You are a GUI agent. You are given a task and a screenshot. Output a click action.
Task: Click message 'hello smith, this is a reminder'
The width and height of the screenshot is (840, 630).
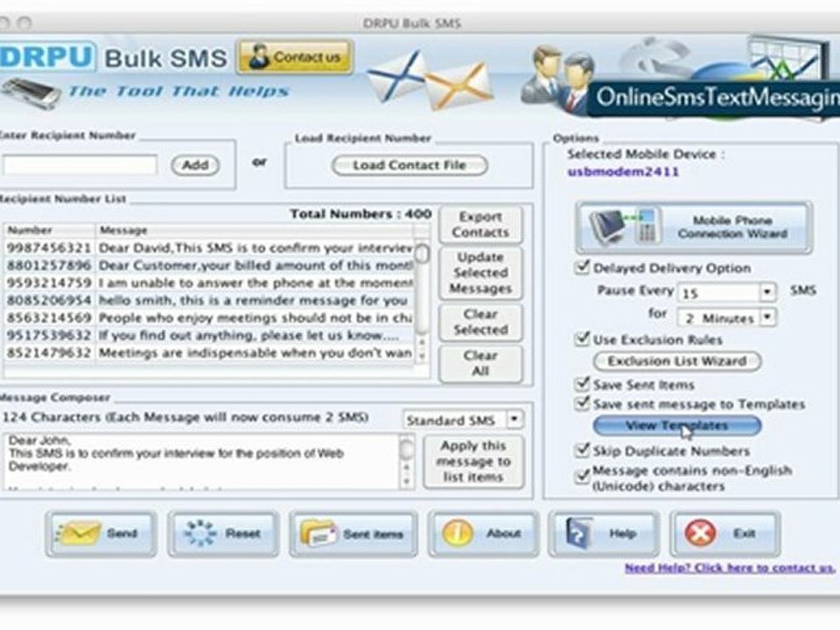tap(253, 300)
